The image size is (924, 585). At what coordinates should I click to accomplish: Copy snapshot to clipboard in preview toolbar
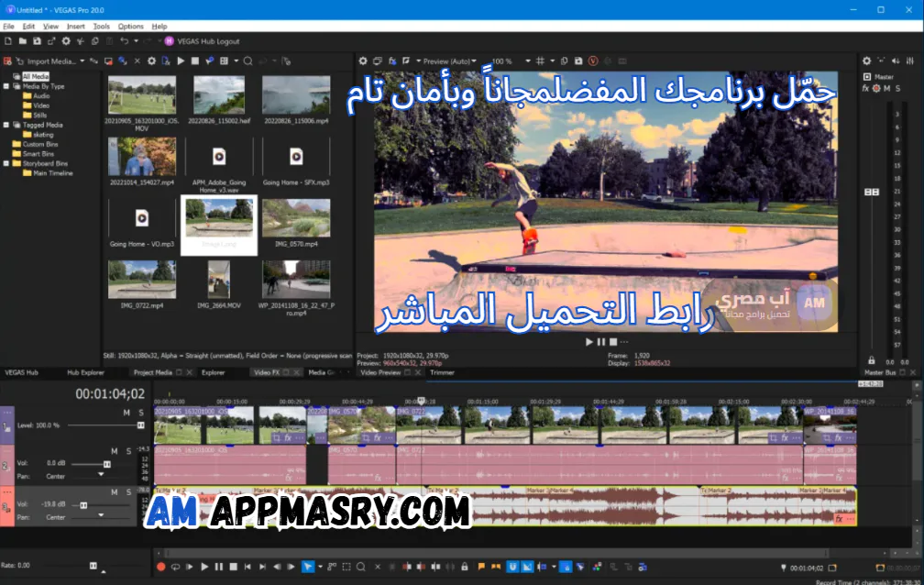564,61
